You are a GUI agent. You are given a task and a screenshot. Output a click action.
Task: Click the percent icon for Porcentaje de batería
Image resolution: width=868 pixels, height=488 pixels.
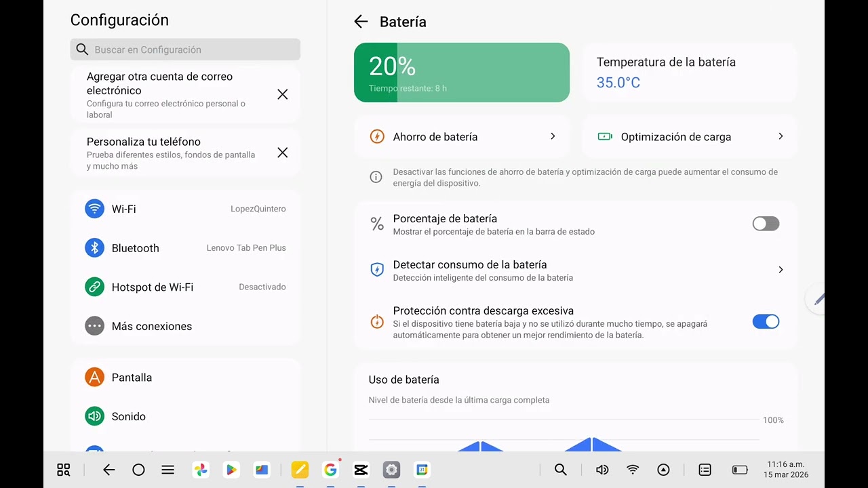coord(377,224)
